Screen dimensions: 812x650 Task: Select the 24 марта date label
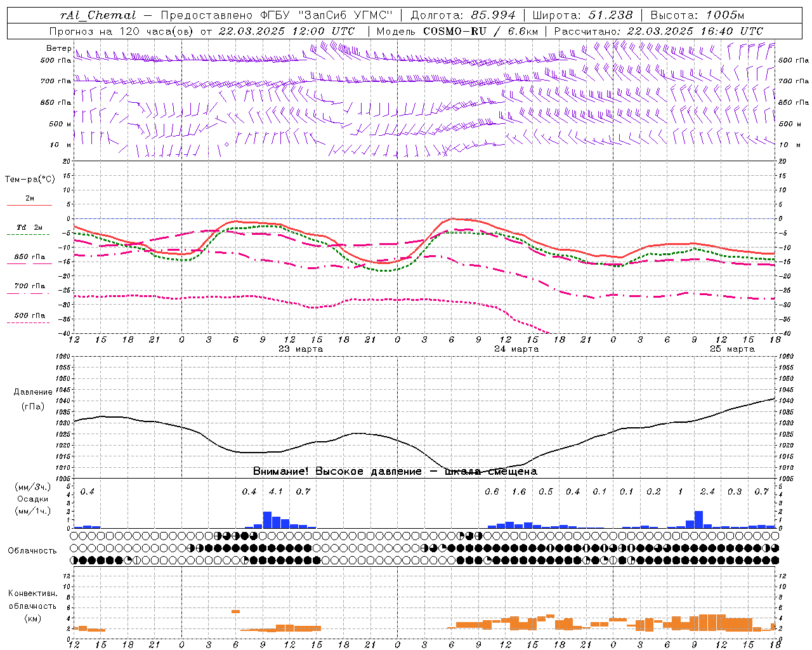coord(516,349)
